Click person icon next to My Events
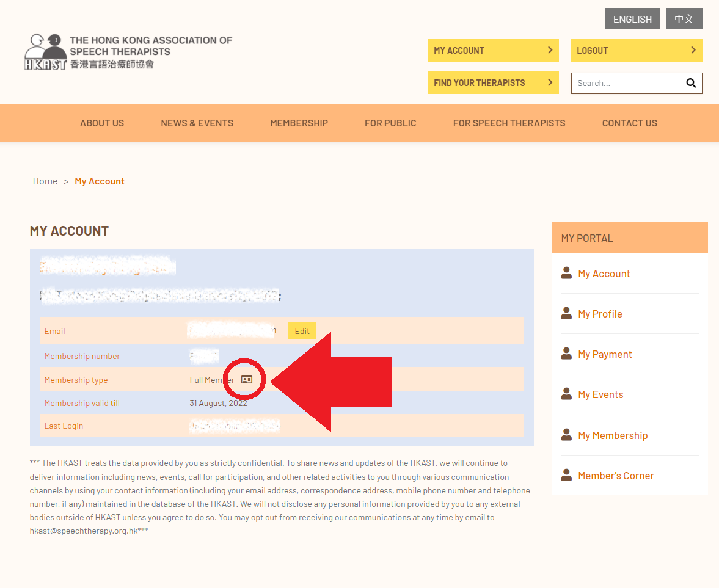The height and width of the screenshot is (588, 719). pyautogui.click(x=566, y=394)
